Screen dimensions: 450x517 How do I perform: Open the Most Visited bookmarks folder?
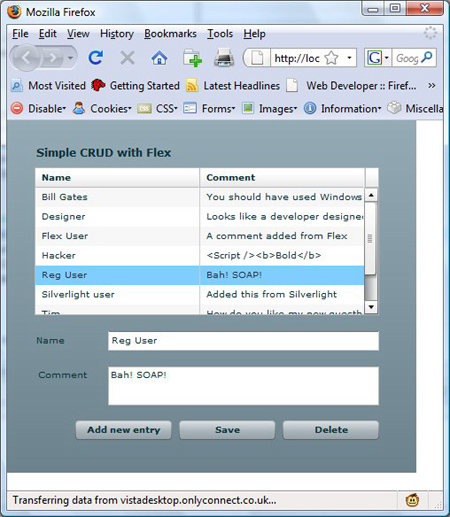(49, 86)
